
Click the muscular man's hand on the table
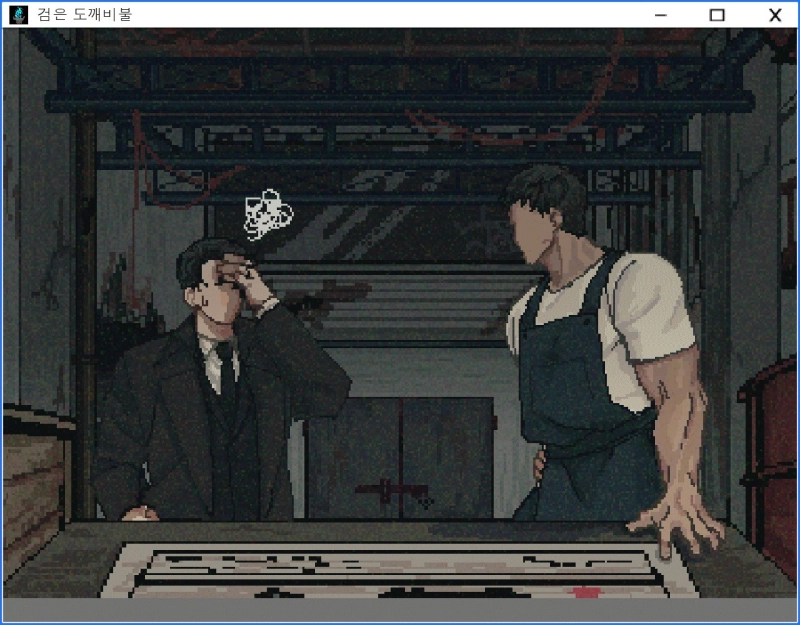tap(678, 520)
